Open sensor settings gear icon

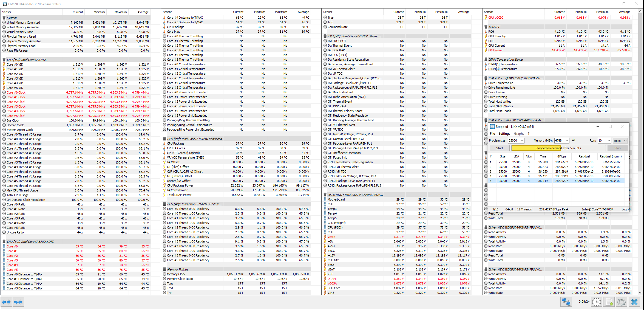tap(622, 302)
